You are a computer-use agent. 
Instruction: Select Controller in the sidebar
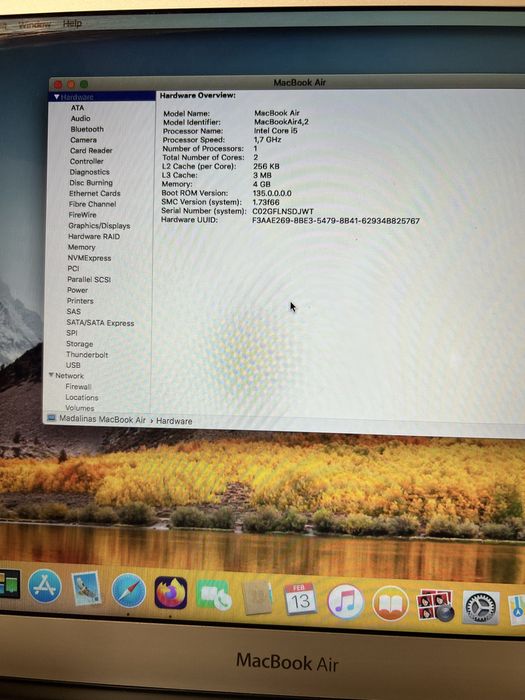point(87,161)
